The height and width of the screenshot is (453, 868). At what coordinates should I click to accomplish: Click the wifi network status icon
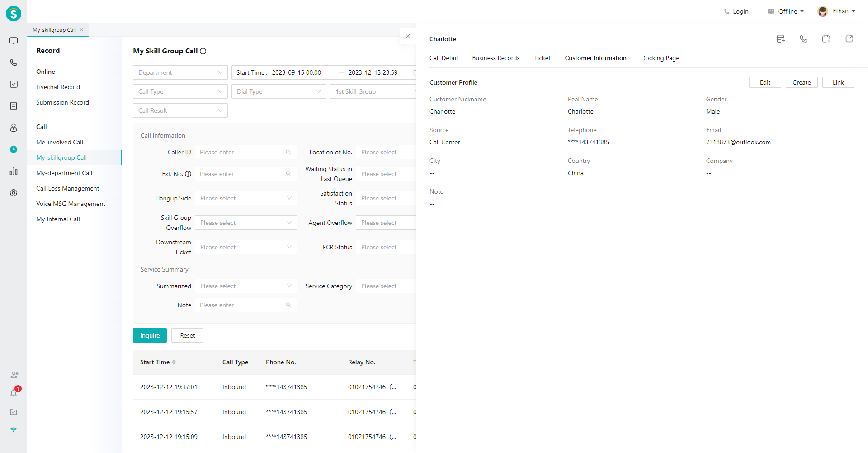coord(14,430)
